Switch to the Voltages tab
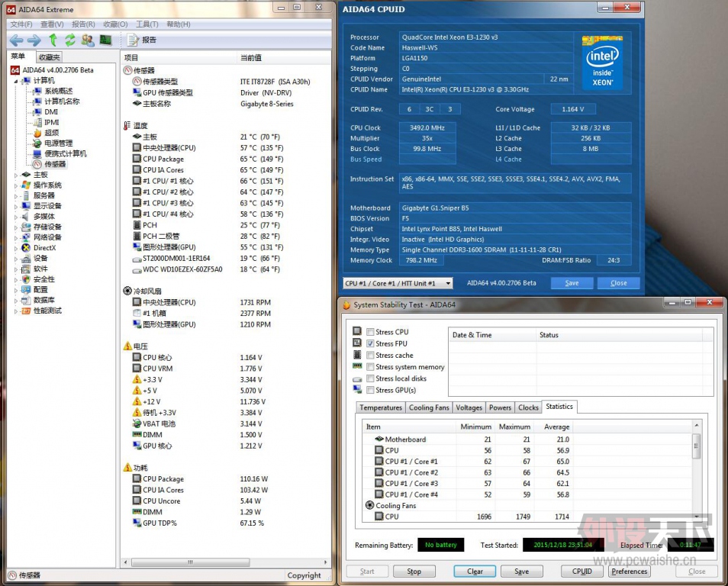 (469, 407)
